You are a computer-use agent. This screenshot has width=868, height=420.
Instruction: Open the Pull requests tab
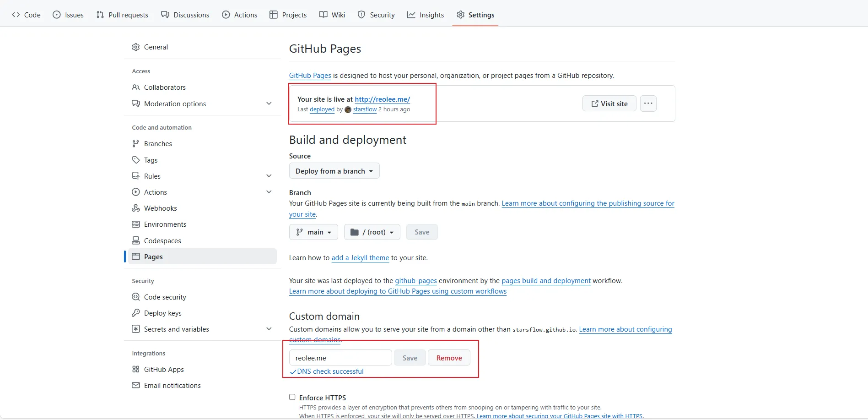123,15
